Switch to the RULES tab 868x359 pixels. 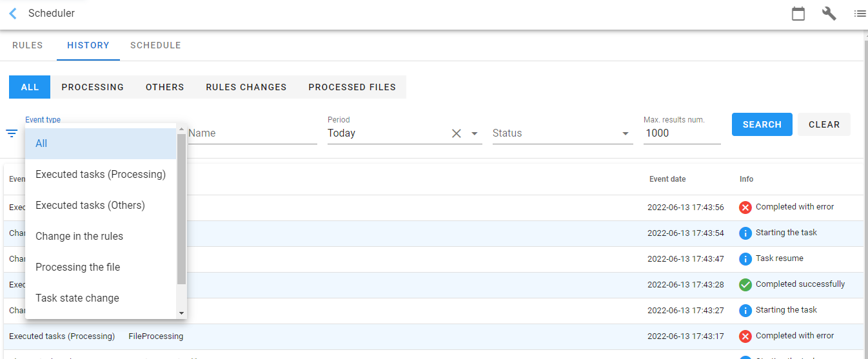tap(28, 45)
